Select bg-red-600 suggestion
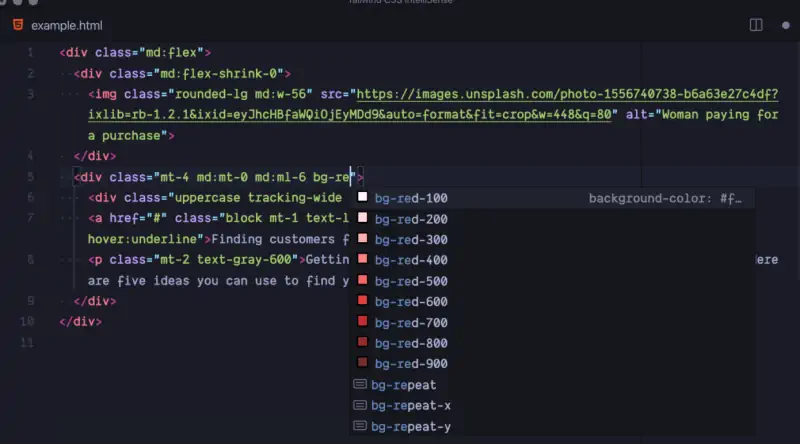This screenshot has width=800, height=444. coord(552,302)
